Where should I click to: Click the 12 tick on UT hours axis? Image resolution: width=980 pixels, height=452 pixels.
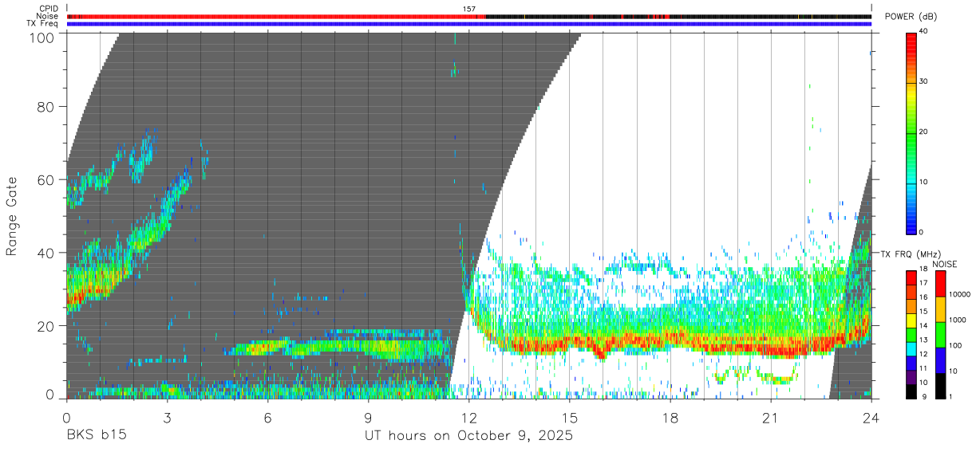469,418
